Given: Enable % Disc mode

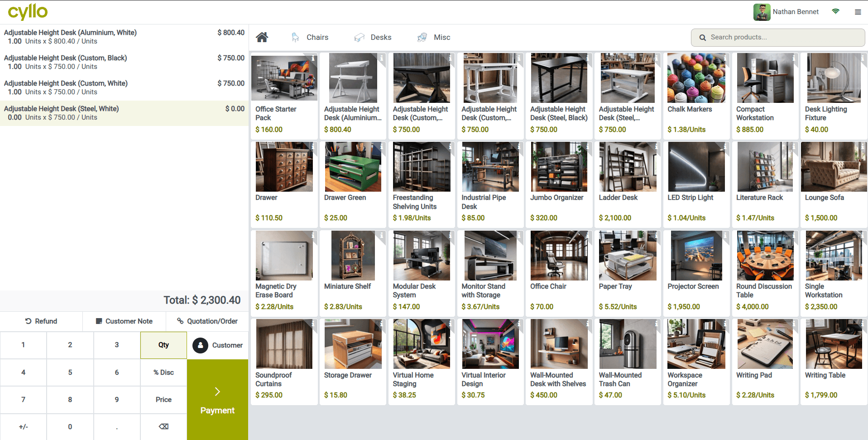Looking at the screenshot, I should 163,372.
